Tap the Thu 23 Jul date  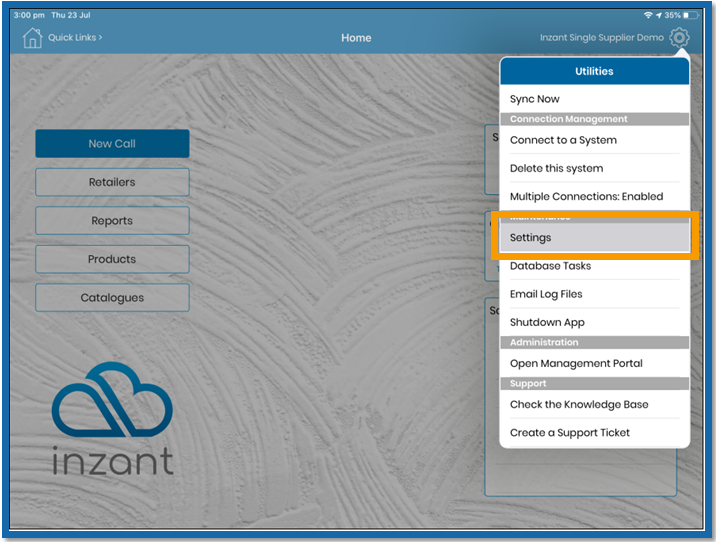pos(71,15)
